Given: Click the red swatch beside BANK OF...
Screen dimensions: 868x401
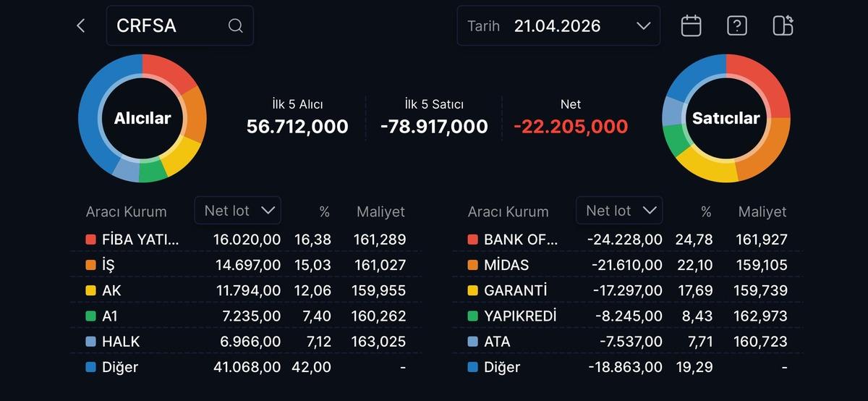Looking at the screenshot, I should 473,240.
